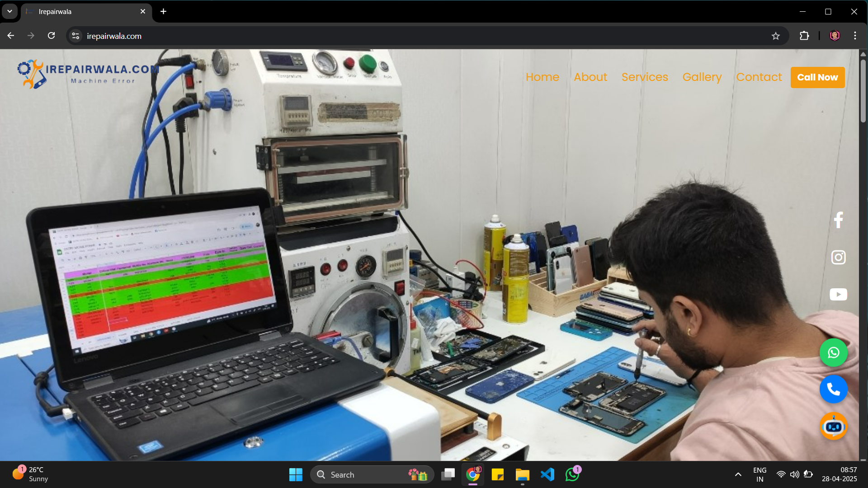
Task: Open the weather widget showing 26°C Sunny
Action: tap(30, 474)
